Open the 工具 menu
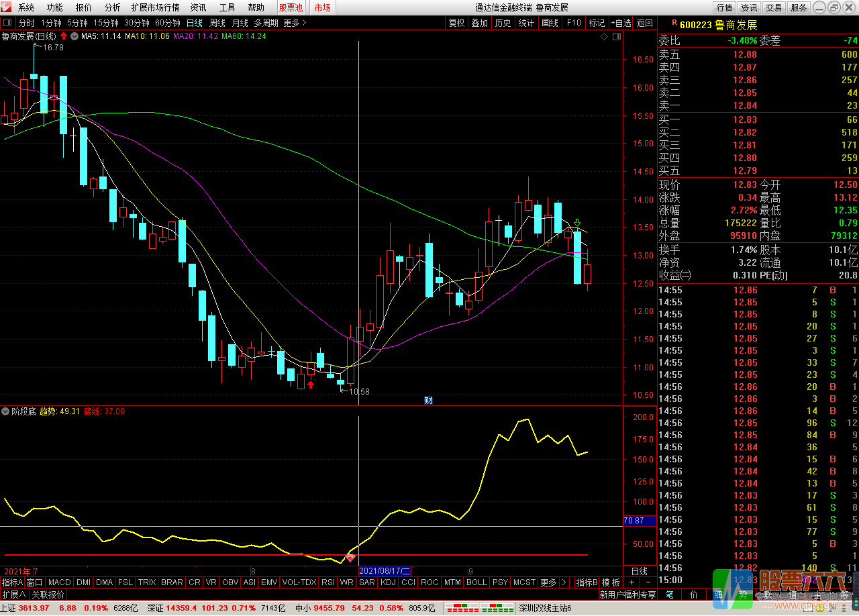 point(228,7)
